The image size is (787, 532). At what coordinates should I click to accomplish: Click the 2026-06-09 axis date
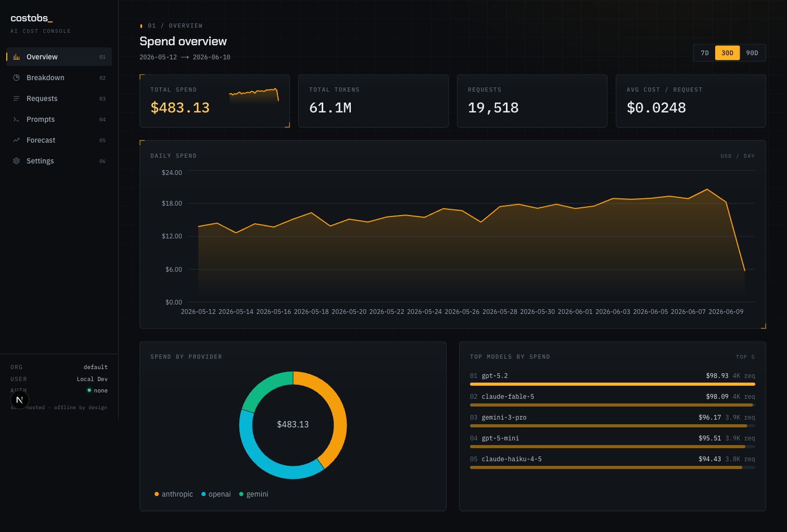click(726, 312)
